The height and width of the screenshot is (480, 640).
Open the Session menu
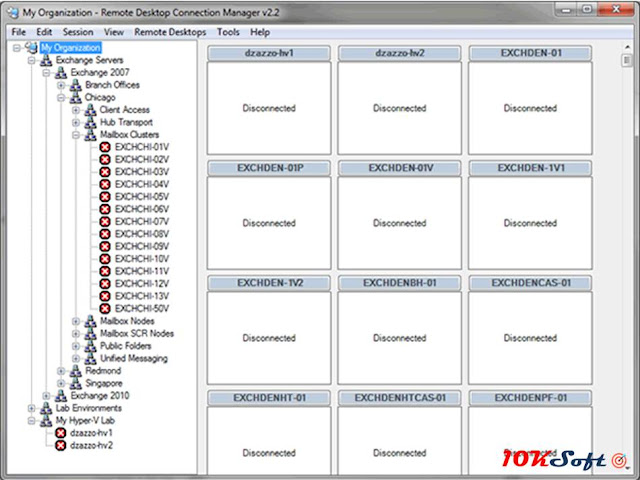(x=78, y=32)
